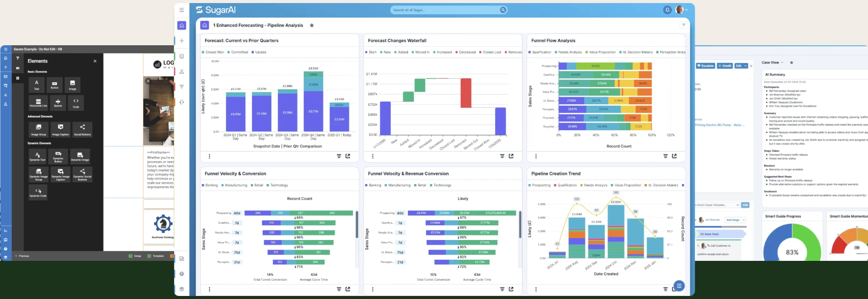Open the Edit dropdown in the case window
Viewport: 868px width, 299px height.
[741, 66]
